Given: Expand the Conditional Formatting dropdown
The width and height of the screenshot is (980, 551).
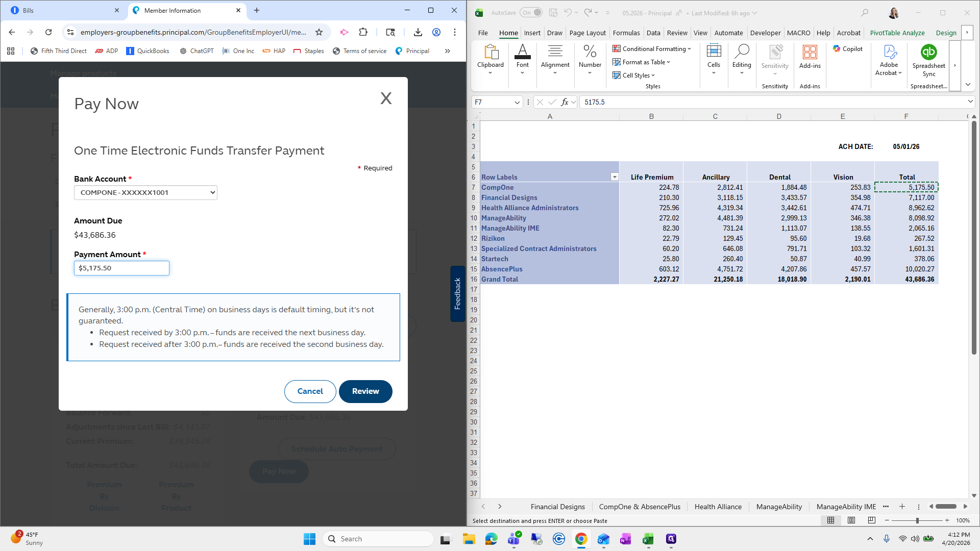Looking at the screenshot, I should coord(652,49).
